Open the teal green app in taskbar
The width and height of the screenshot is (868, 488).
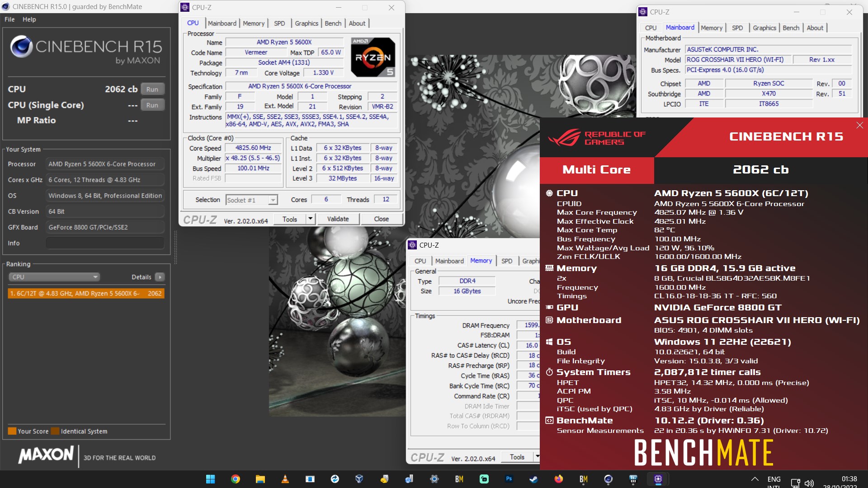[x=484, y=479]
